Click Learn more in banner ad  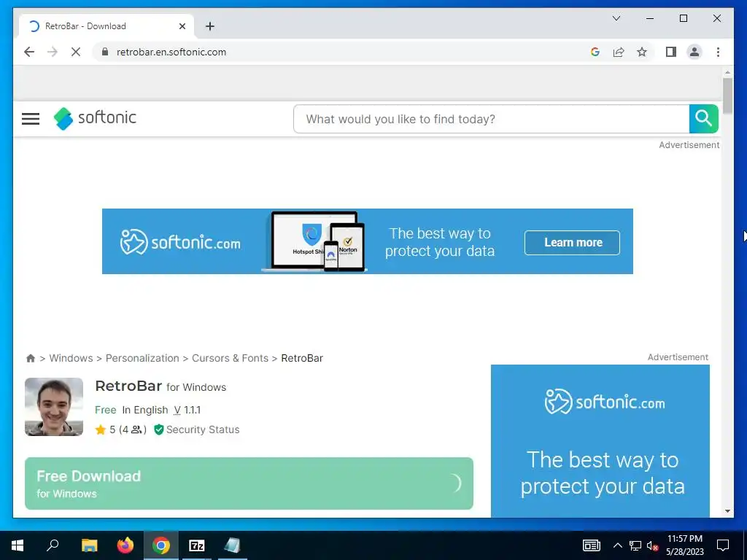click(x=572, y=242)
